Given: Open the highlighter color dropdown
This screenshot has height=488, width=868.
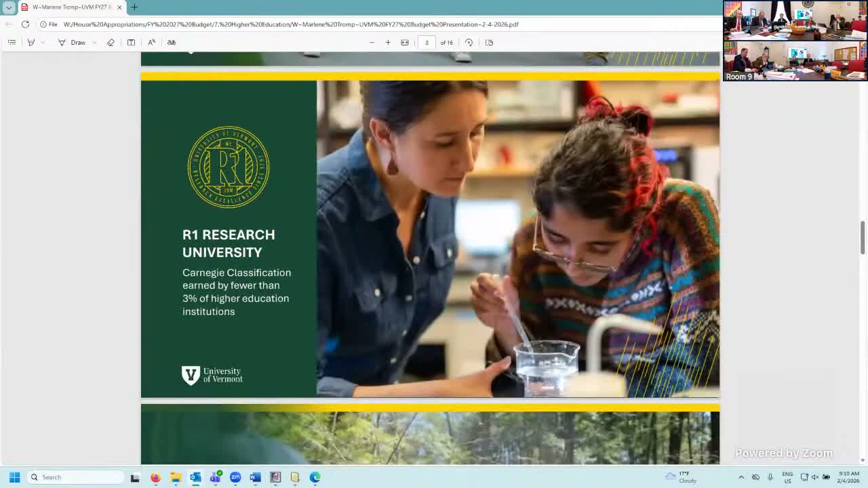Looking at the screenshot, I should [43, 42].
